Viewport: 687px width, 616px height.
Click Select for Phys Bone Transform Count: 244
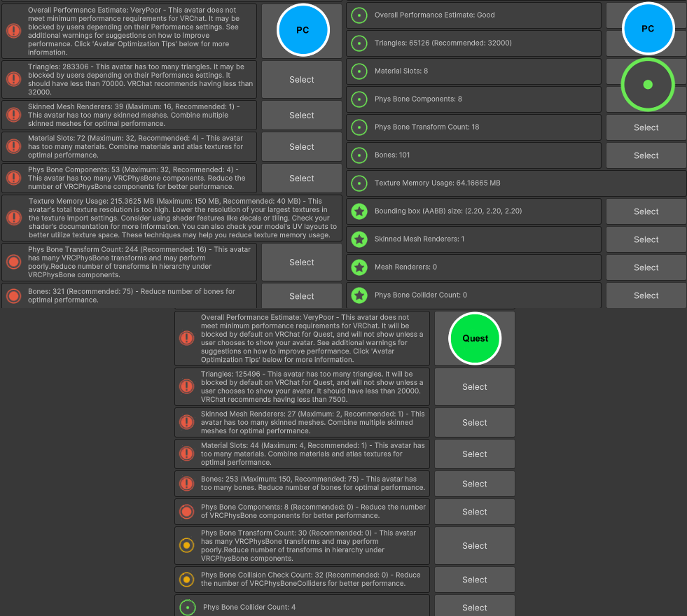301,262
